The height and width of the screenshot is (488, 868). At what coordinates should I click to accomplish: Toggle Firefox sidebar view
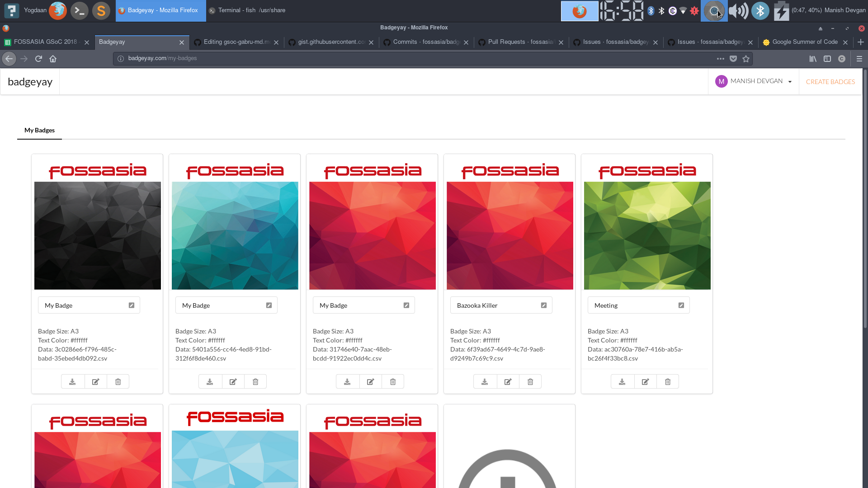827,59
